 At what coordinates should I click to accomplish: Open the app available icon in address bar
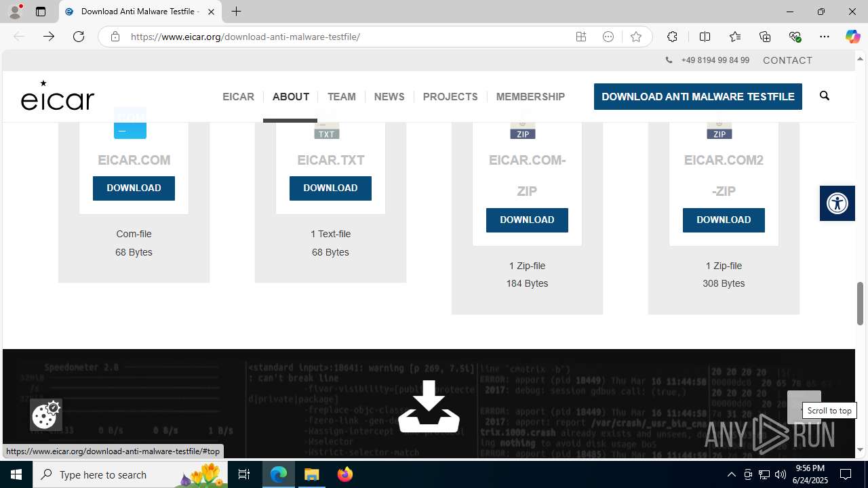coord(581,37)
